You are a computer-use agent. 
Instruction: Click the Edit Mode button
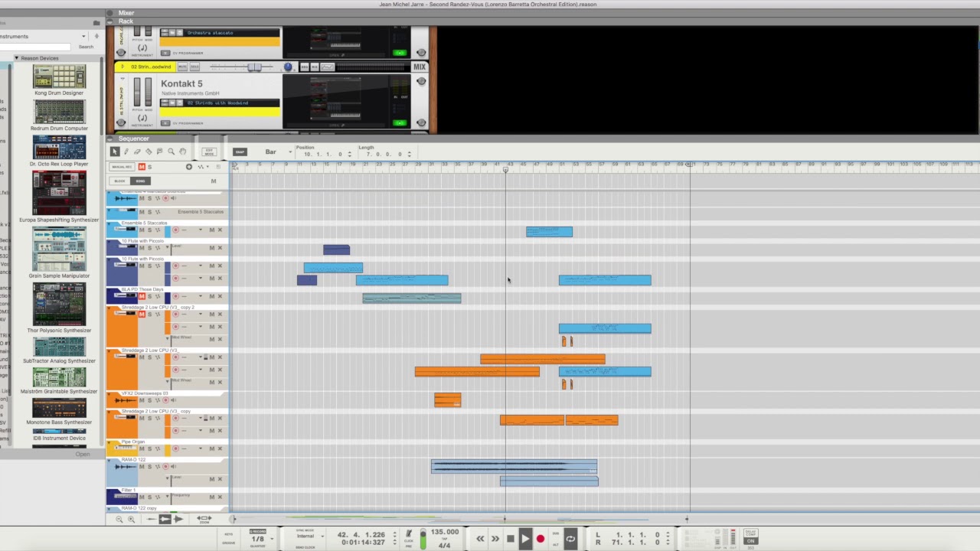click(x=209, y=152)
